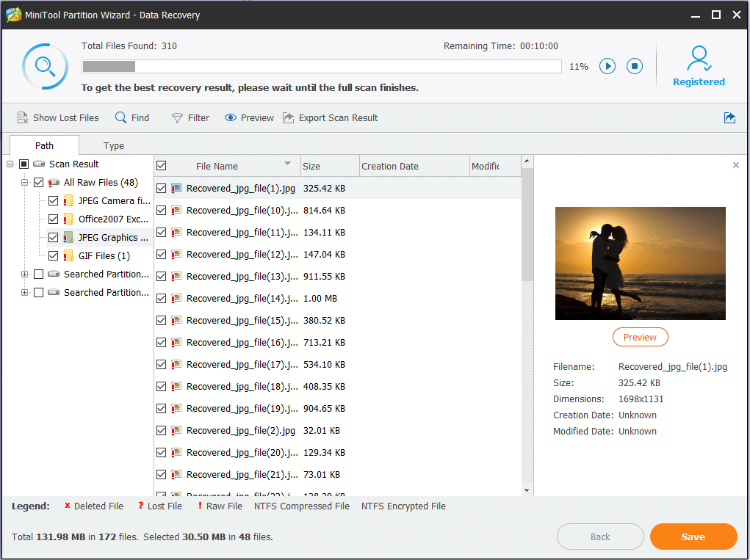This screenshot has width=750, height=560.
Task: Switch to the Path tab
Action: [44, 145]
